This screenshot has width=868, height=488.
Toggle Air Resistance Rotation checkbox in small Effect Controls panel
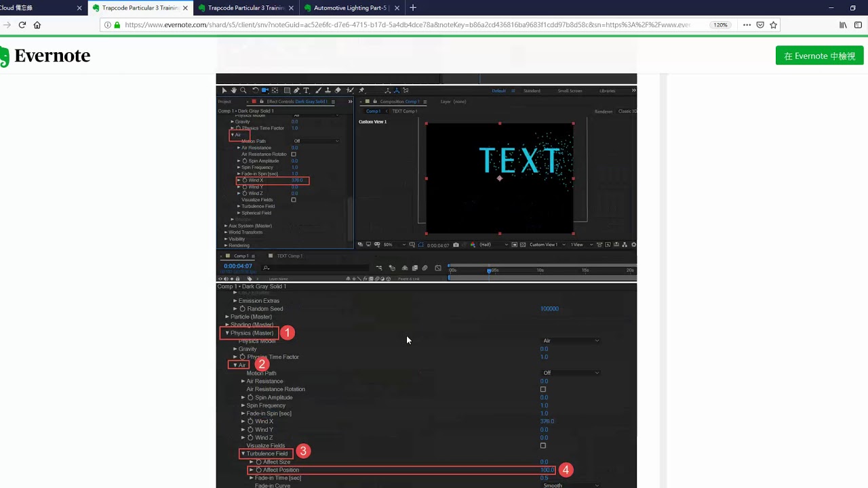[x=293, y=155]
